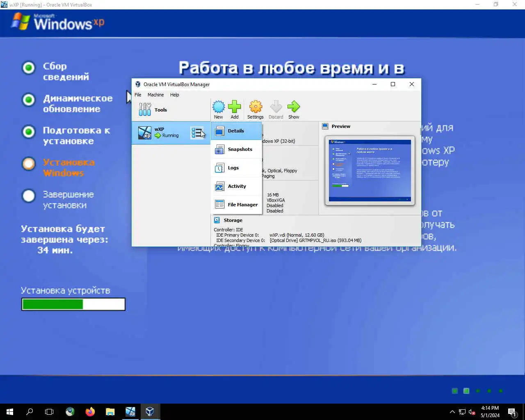Click the VM preview thumbnail
Image resolution: width=525 pixels, height=420 pixels.
click(370, 170)
